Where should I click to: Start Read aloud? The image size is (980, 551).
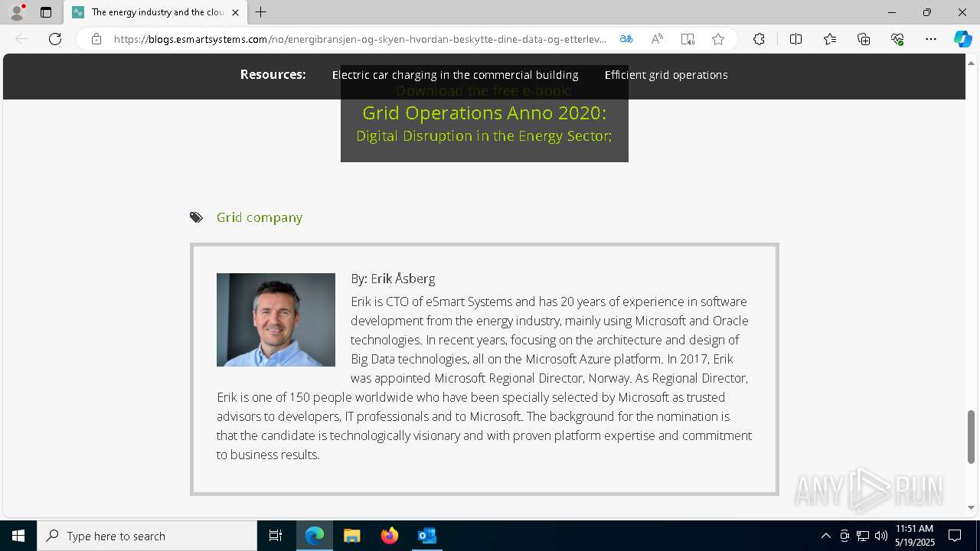(x=657, y=39)
